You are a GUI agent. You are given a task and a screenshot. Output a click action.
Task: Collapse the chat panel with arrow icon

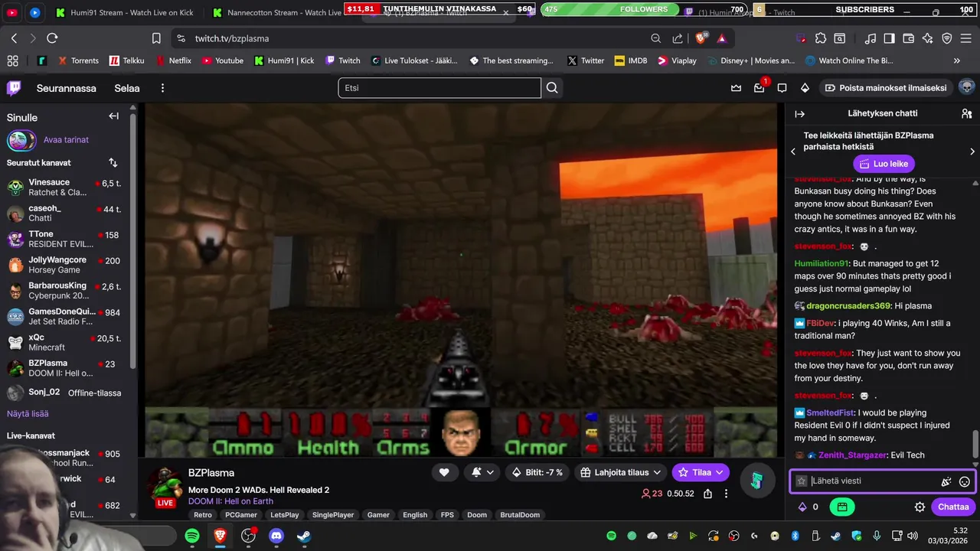[800, 114]
